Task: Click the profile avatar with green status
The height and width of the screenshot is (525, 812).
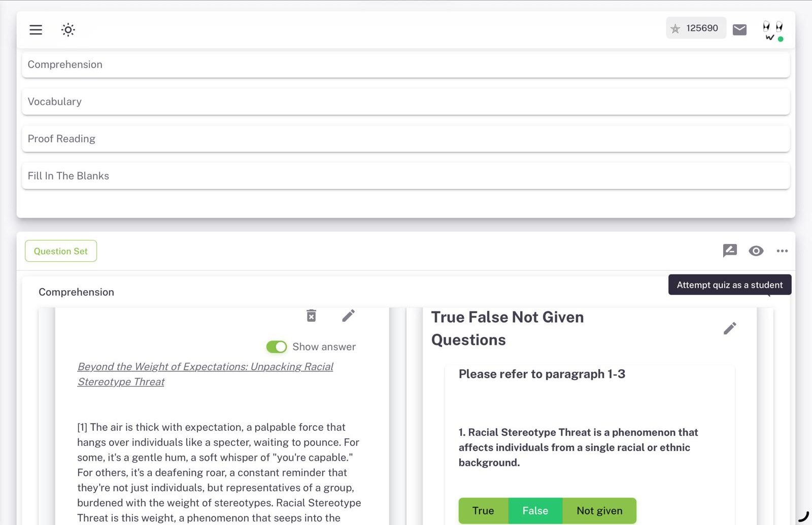Action: point(771,29)
